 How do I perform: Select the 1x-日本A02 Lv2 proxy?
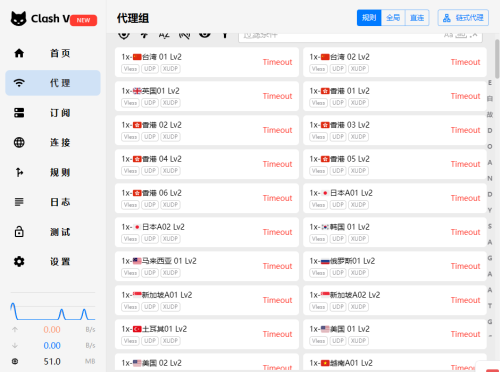207,232
